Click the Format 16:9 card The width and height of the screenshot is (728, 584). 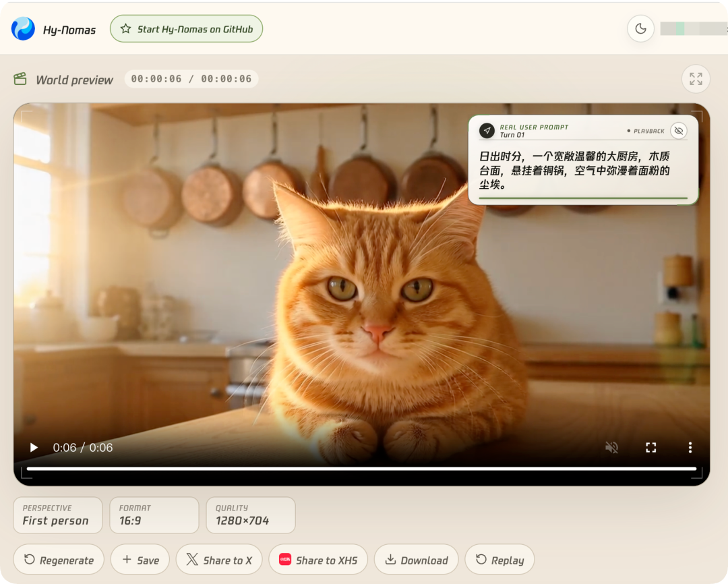[154, 515]
